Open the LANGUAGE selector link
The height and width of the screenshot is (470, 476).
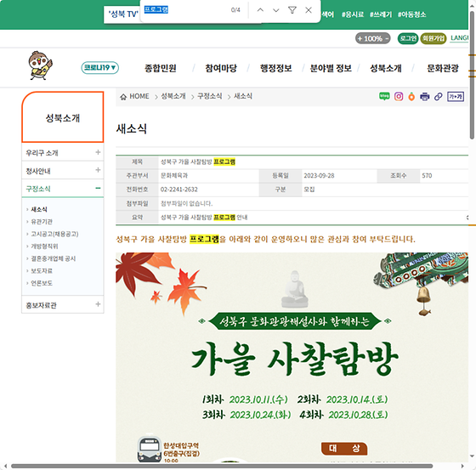click(459, 38)
